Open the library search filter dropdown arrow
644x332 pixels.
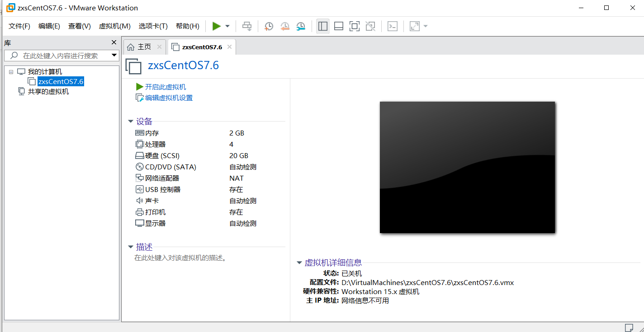tap(114, 56)
